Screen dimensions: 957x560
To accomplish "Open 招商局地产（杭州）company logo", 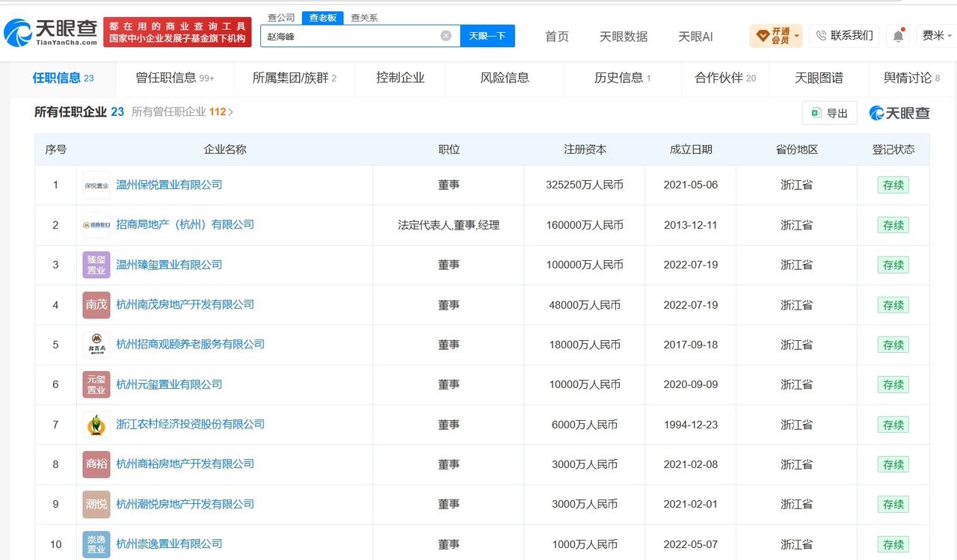I will (x=96, y=224).
